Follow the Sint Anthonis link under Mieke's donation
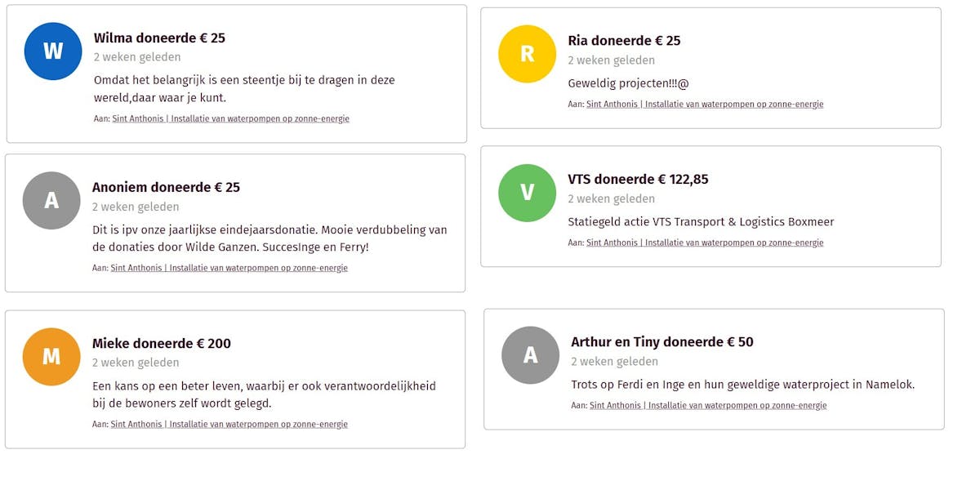 [x=229, y=425]
